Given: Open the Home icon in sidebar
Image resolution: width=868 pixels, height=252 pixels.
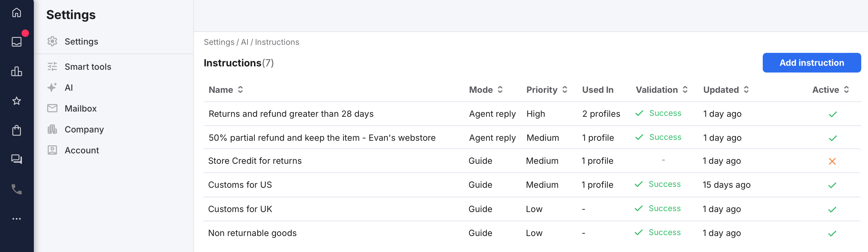Looking at the screenshot, I should 17,13.
